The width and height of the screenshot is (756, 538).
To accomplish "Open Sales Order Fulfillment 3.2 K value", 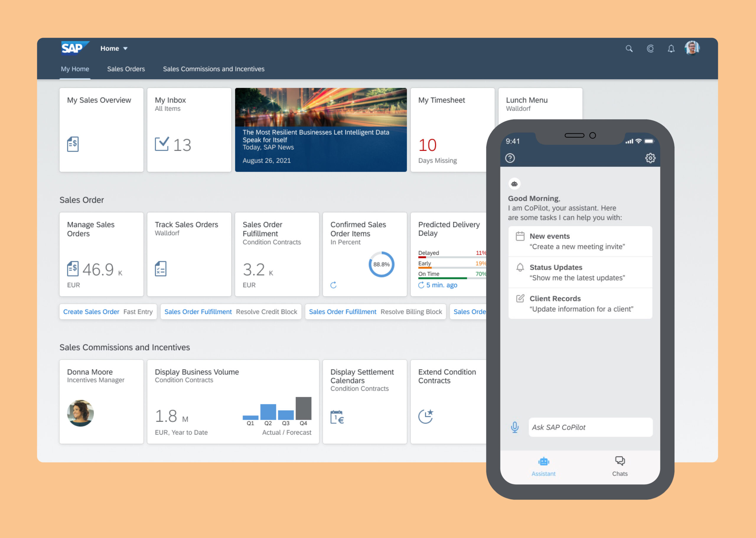I will pos(258,270).
